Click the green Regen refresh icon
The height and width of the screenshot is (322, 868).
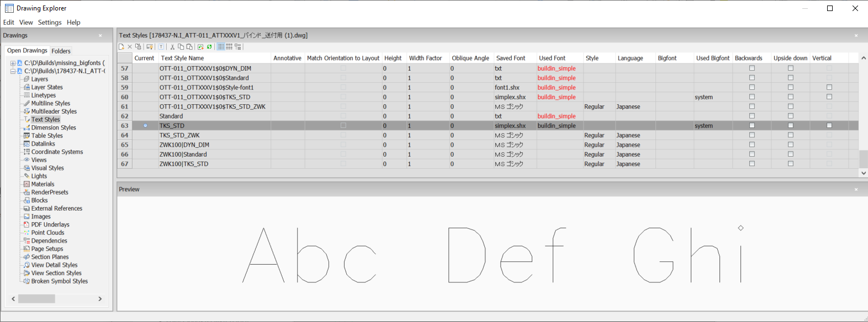click(209, 47)
